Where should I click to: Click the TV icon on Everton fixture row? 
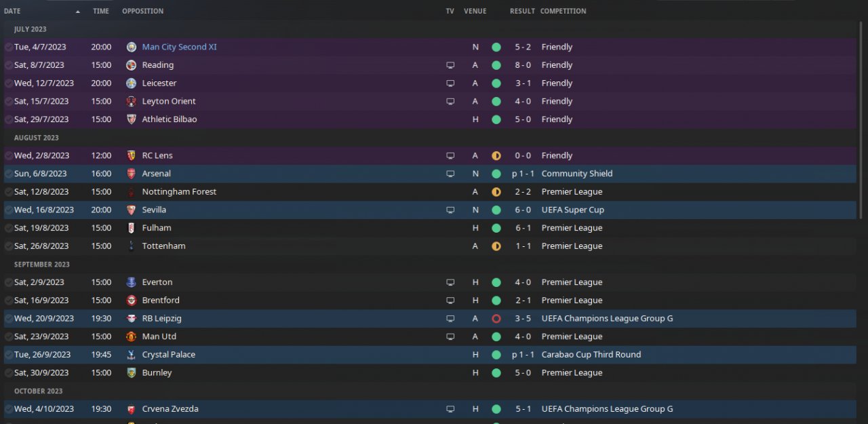click(450, 282)
